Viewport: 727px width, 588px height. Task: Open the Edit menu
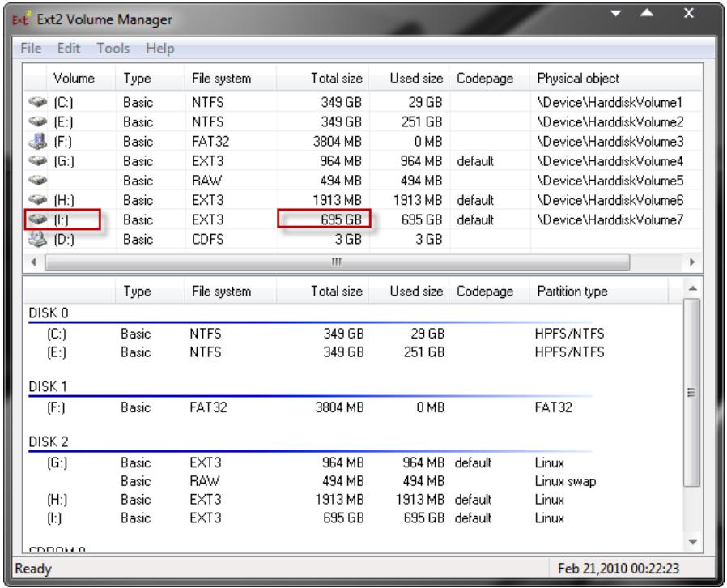coord(69,49)
